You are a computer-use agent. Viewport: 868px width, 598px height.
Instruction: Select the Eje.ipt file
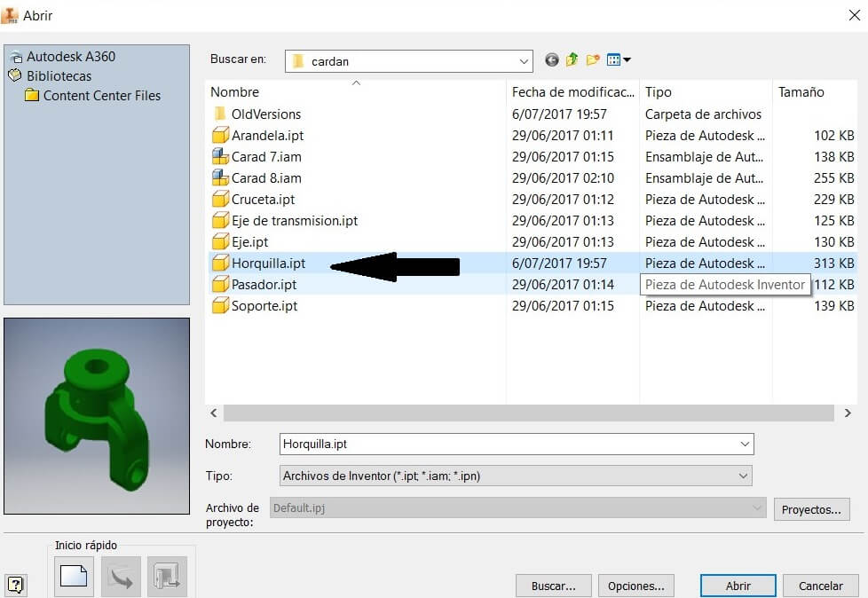(x=241, y=242)
